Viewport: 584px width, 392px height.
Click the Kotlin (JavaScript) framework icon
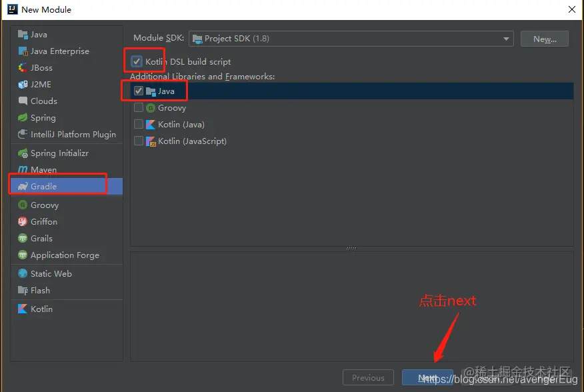point(151,141)
